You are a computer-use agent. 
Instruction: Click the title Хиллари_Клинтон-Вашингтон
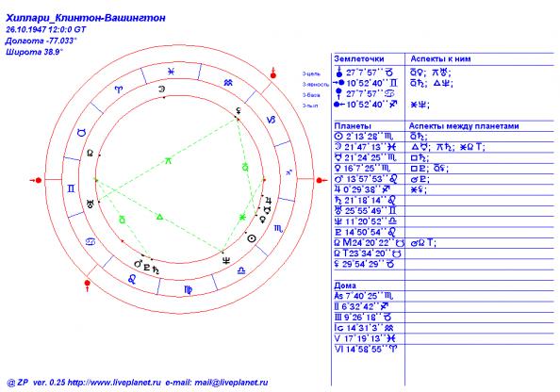pyautogui.click(x=86, y=18)
